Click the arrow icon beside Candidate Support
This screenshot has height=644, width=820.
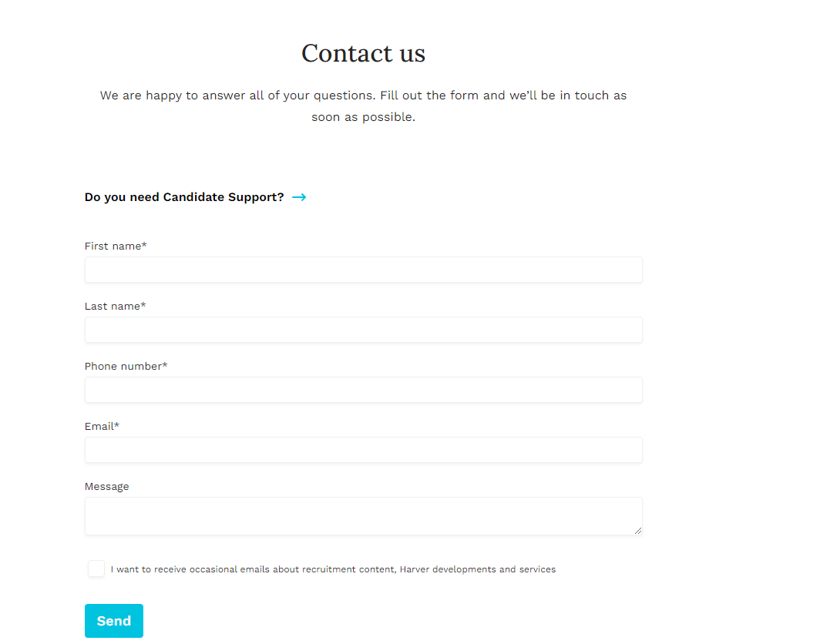coord(299,197)
